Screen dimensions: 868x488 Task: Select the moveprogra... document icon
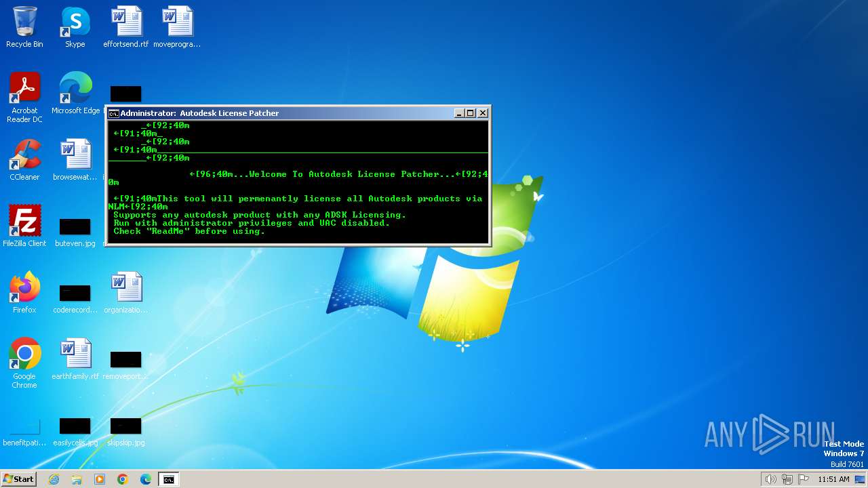click(177, 27)
